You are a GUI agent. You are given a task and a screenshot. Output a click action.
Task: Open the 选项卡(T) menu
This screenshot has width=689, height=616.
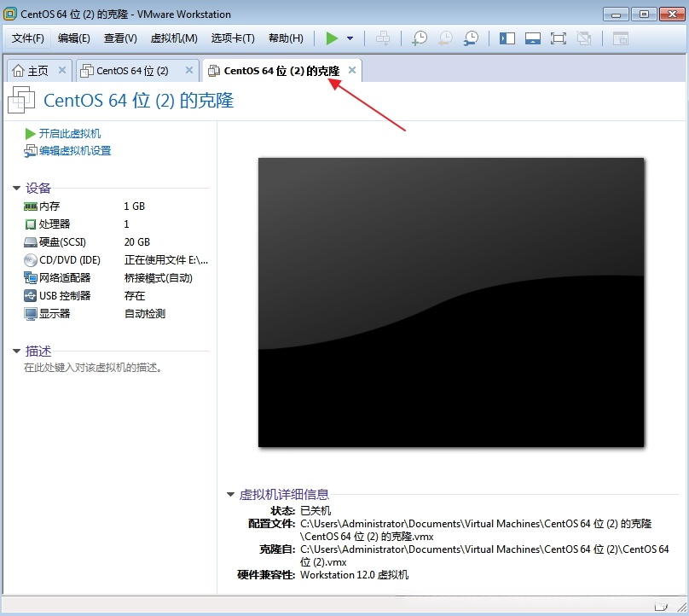tap(233, 38)
